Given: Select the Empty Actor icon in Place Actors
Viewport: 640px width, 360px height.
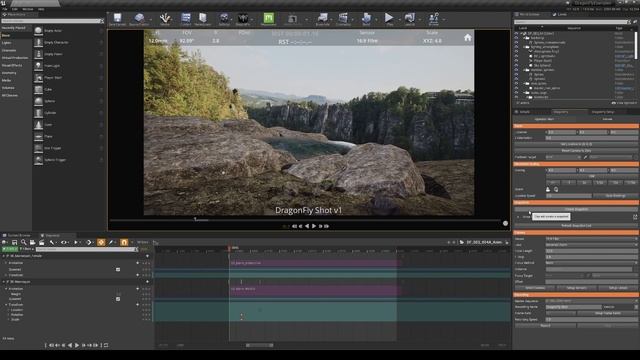Looking at the screenshot, I should point(38,31).
